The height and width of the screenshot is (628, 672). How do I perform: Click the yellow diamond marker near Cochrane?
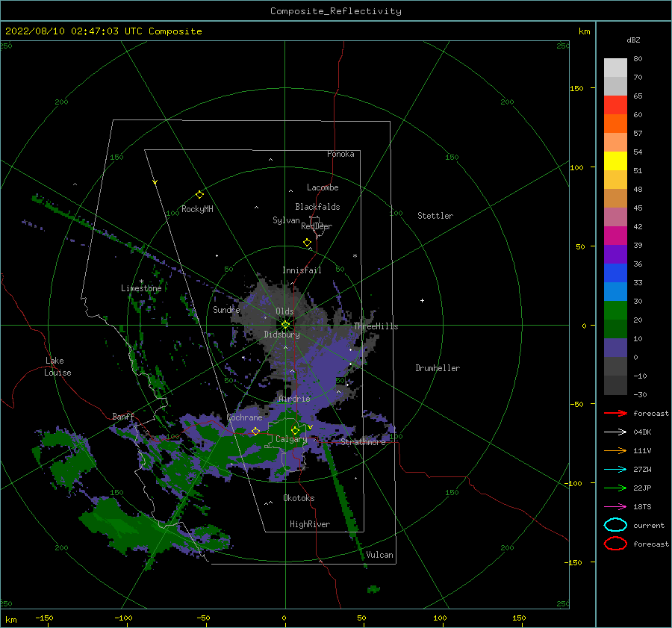255,431
